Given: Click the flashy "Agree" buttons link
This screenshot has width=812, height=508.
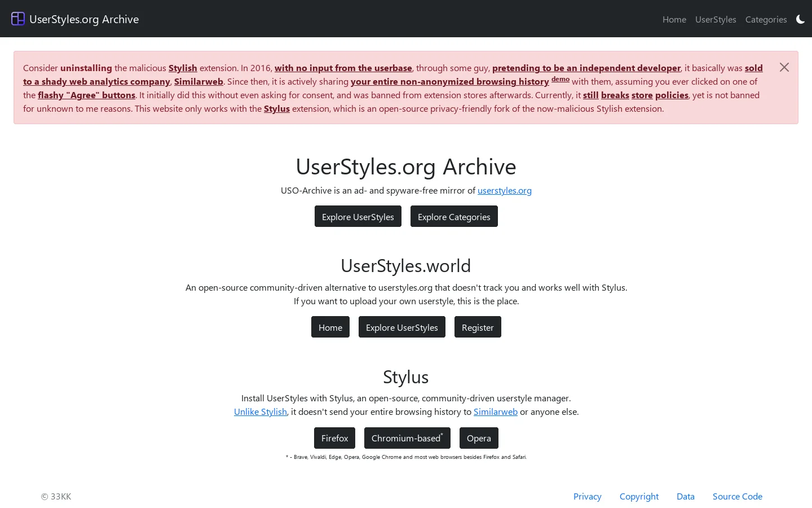Looking at the screenshot, I should [x=86, y=95].
